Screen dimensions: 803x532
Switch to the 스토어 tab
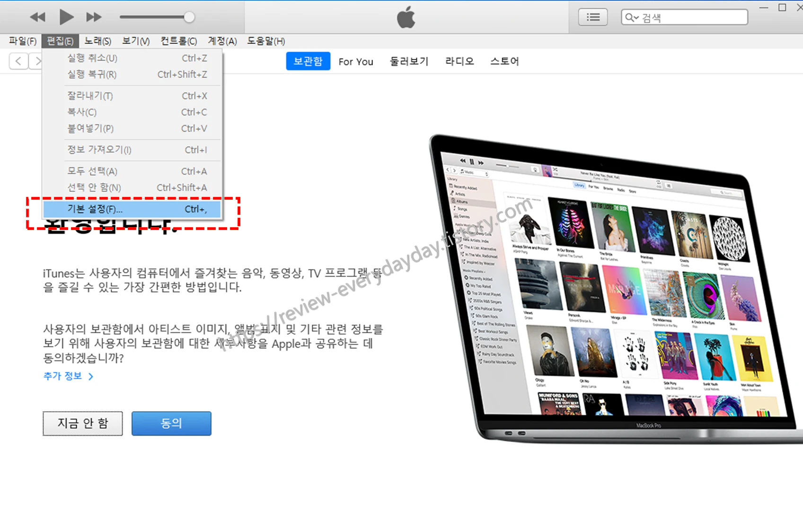[504, 62]
